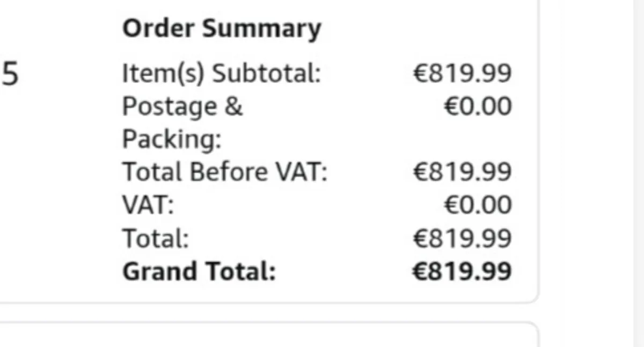Select the Total Before VAT amount
644x347 pixels.
point(462,172)
